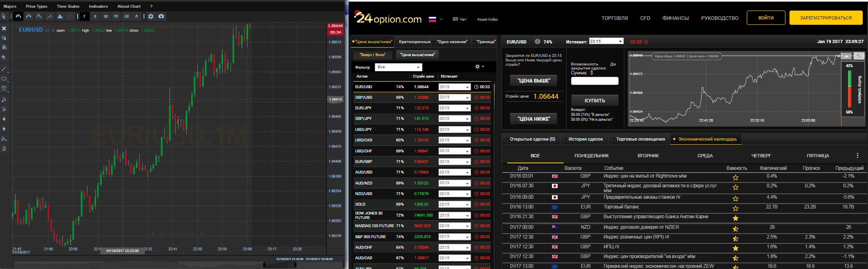
Task: Move the chart left with arrow
Action: tap(4, 119)
